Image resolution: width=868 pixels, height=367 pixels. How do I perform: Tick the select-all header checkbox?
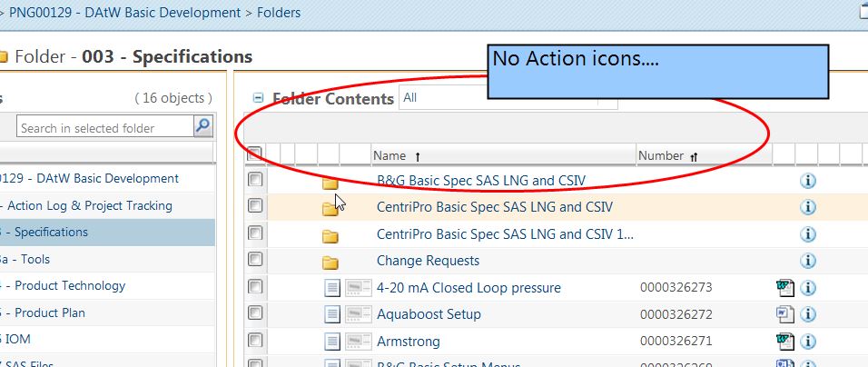(254, 154)
